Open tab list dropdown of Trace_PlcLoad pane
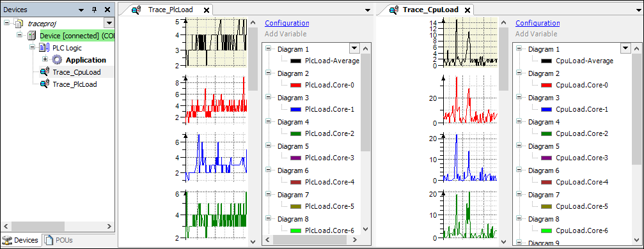The width and height of the screenshot is (644, 249). pos(368,10)
